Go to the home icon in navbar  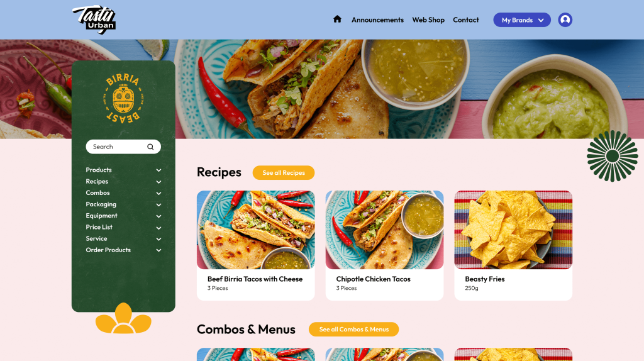pyautogui.click(x=337, y=19)
